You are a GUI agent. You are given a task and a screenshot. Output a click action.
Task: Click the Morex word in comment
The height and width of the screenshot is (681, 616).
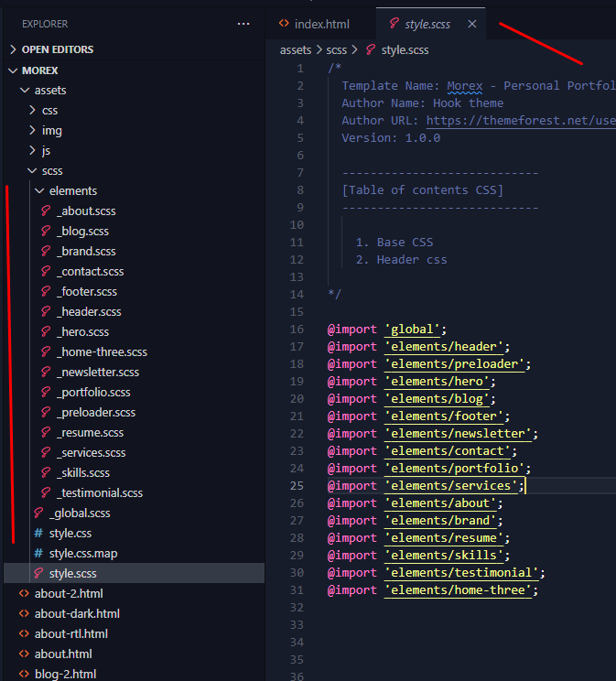(x=465, y=85)
